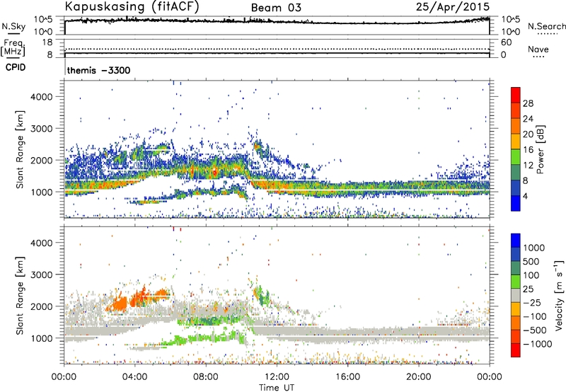The width and height of the screenshot is (566, 392).
Task: Click the velocity colorbar value -25
Action: (532, 302)
